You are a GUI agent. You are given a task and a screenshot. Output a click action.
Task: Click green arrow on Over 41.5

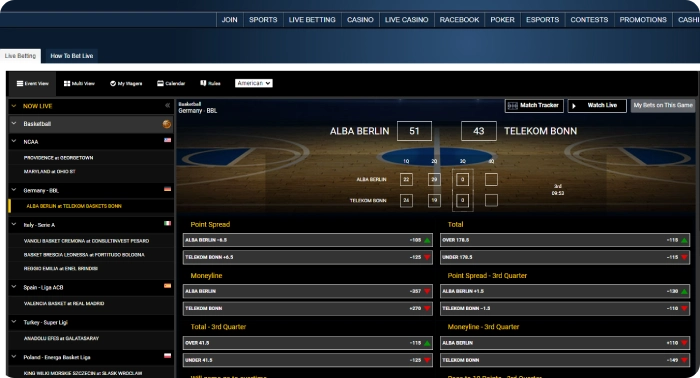[x=427, y=343]
